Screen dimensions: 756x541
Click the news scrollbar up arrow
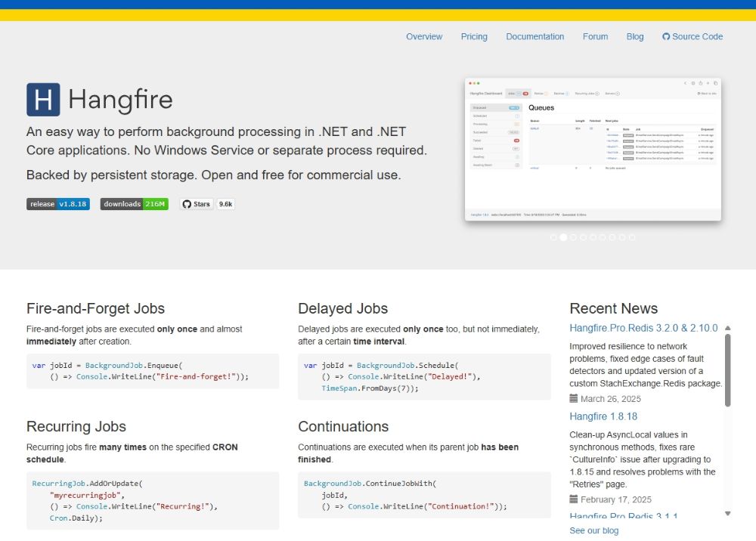pos(727,328)
